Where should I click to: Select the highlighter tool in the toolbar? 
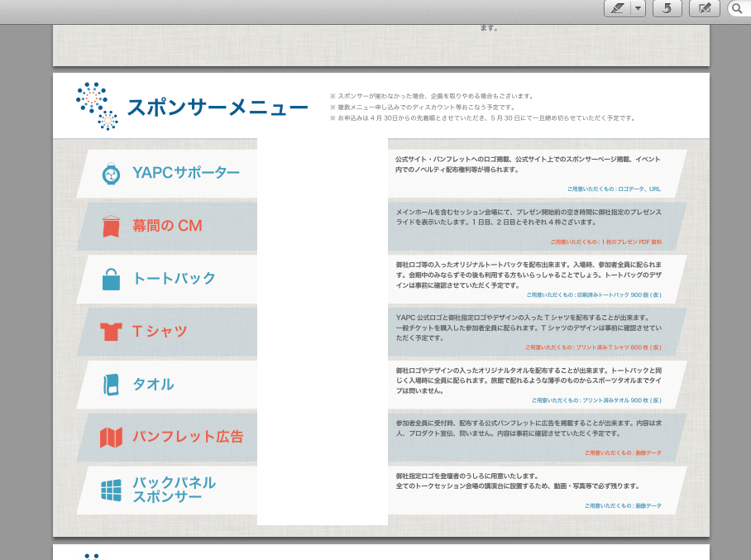(x=617, y=8)
